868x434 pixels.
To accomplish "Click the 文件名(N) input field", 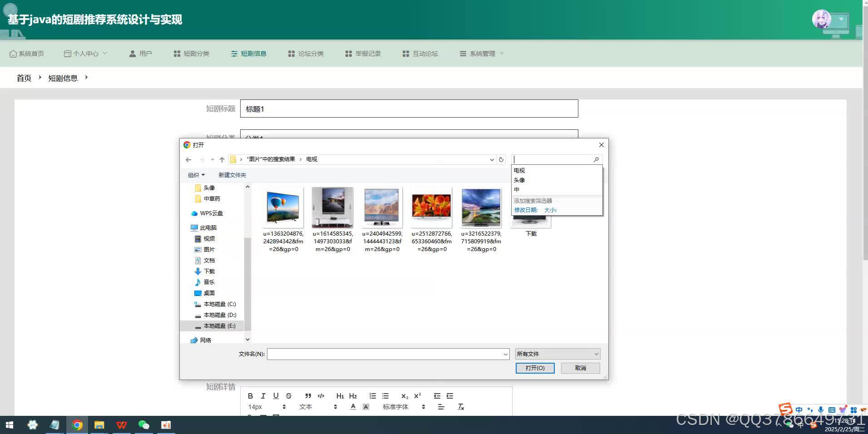I will click(388, 354).
